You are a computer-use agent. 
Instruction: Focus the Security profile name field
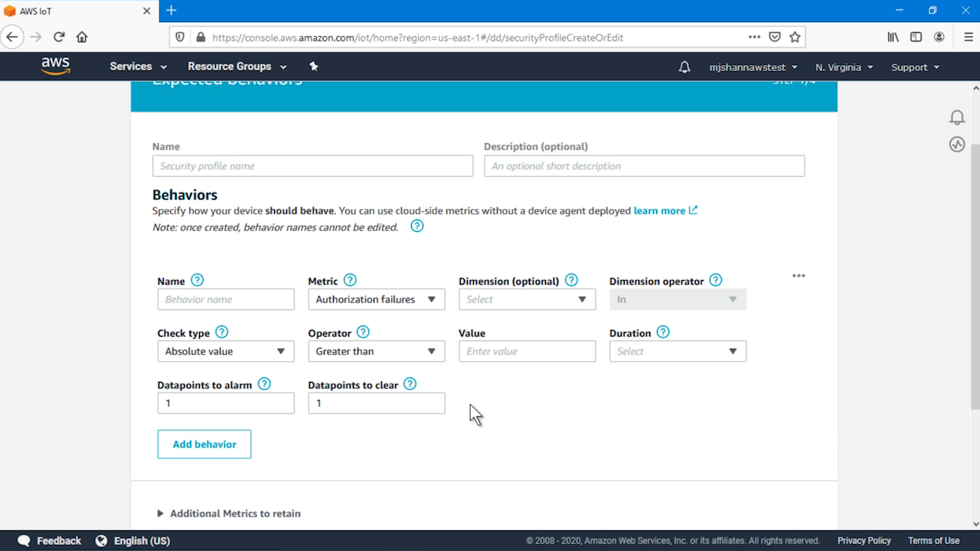[312, 166]
